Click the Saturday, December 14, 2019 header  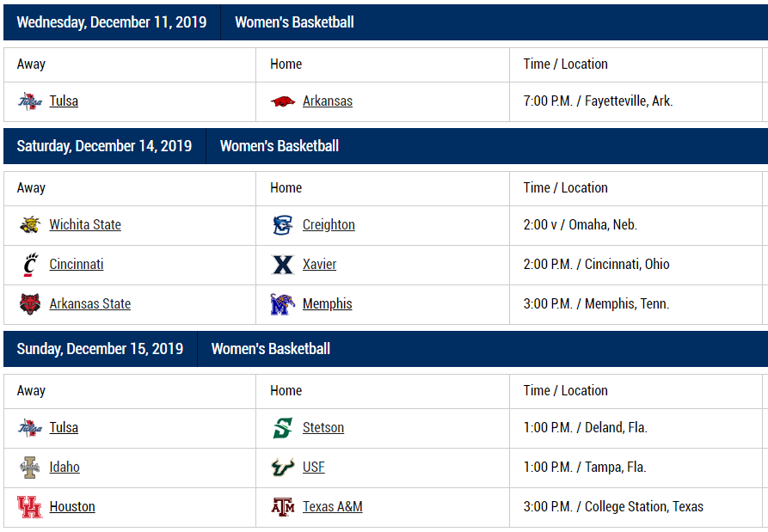click(104, 146)
